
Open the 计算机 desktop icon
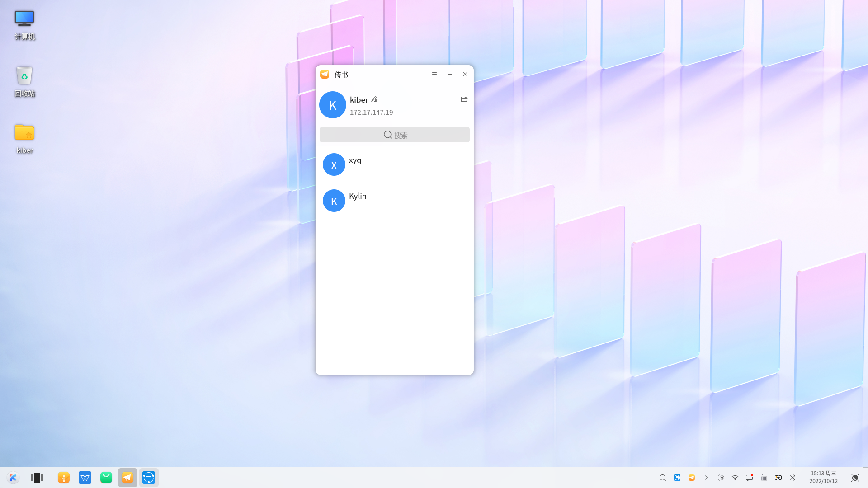point(24,25)
